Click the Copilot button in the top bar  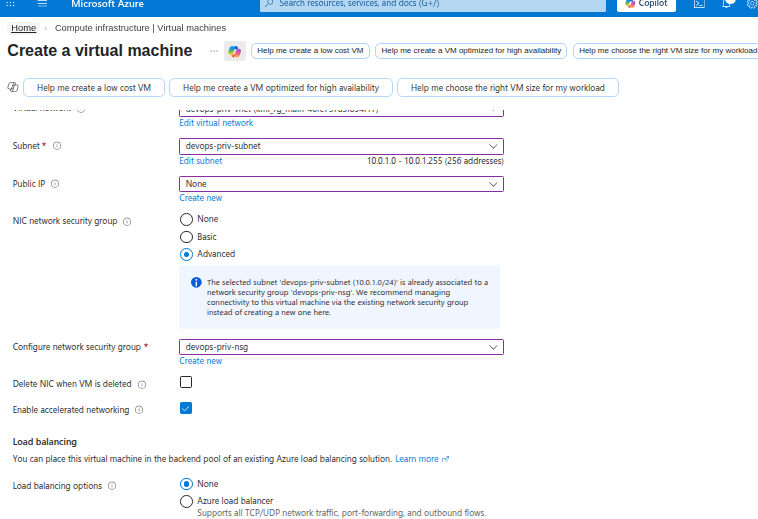click(646, 4)
